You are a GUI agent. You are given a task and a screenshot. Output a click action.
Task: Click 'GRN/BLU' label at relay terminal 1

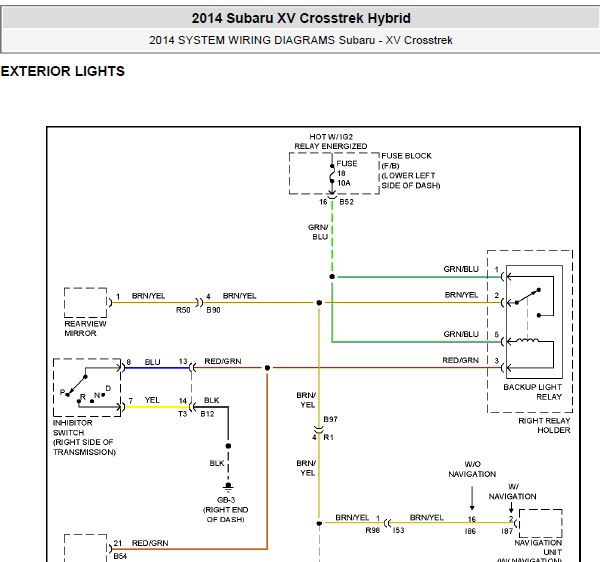click(x=461, y=269)
